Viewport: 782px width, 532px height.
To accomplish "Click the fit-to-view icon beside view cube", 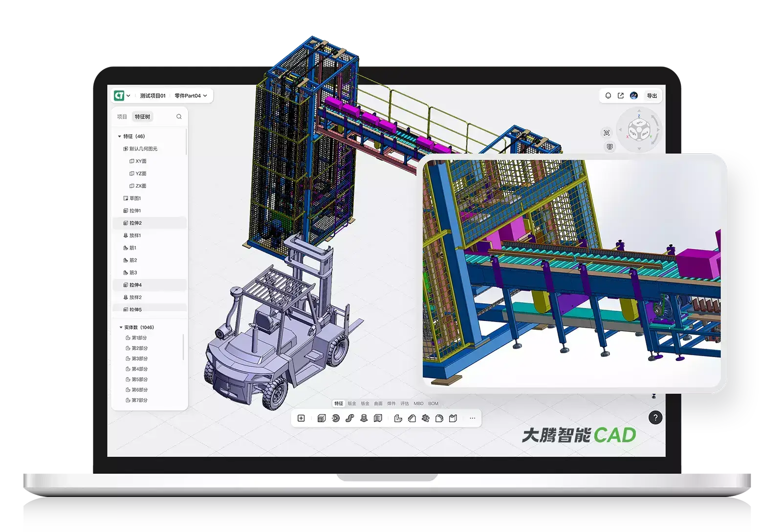I will 607,133.
